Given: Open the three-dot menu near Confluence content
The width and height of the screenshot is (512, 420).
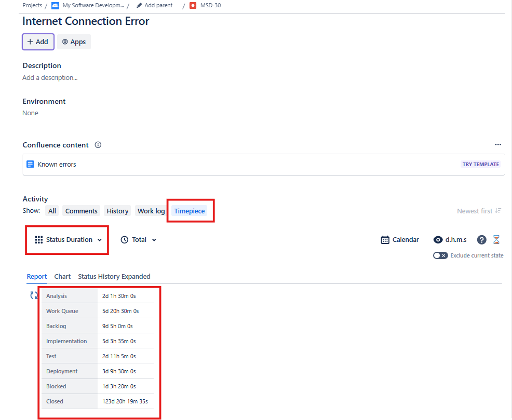Looking at the screenshot, I should tap(498, 144).
